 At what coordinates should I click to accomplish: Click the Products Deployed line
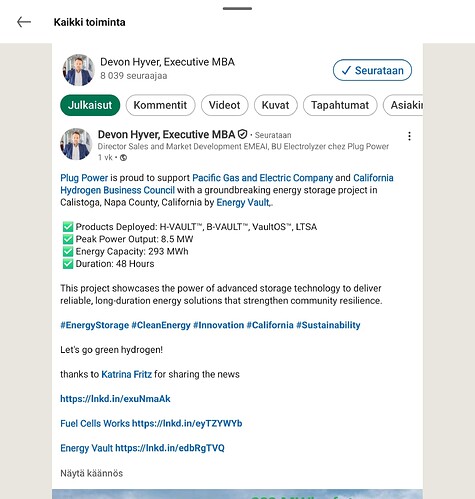click(x=190, y=227)
